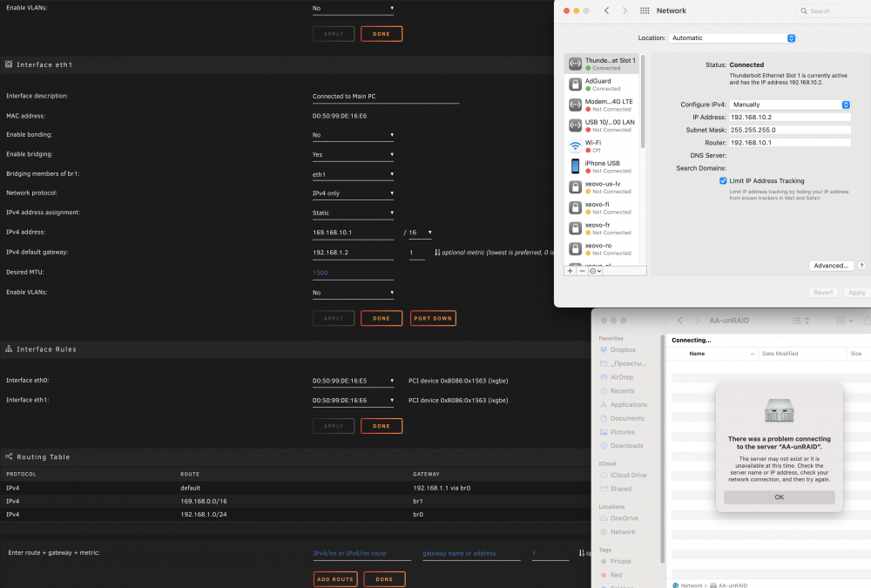Click the gateway name or address field
The height and width of the screenshot is (588, 871).
(x=471, y=553)
